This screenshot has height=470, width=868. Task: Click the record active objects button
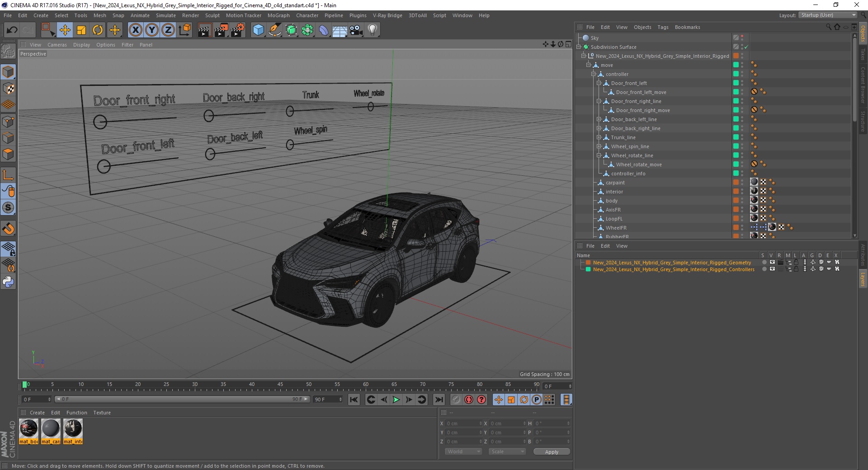point(456,399)
